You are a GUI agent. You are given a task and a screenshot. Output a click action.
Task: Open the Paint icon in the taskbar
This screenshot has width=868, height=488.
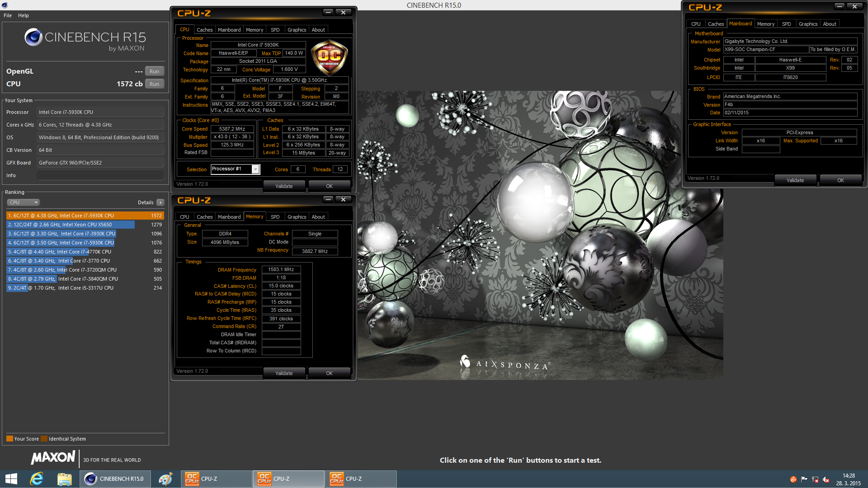point(165,479)
